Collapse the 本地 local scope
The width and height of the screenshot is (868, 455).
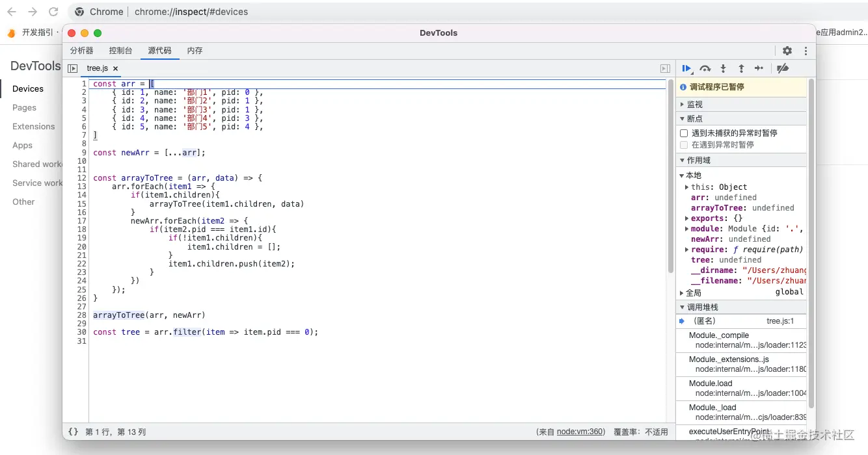click(682, 175)
